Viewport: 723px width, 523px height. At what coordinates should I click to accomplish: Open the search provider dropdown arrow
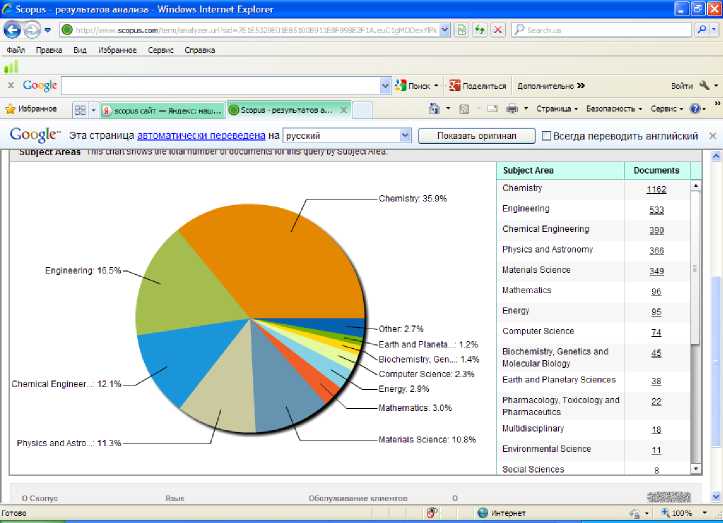pos(714,30)
